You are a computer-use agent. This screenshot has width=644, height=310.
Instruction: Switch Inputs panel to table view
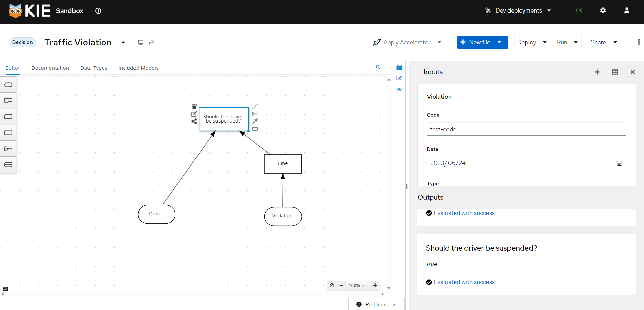tap(615, 72)
